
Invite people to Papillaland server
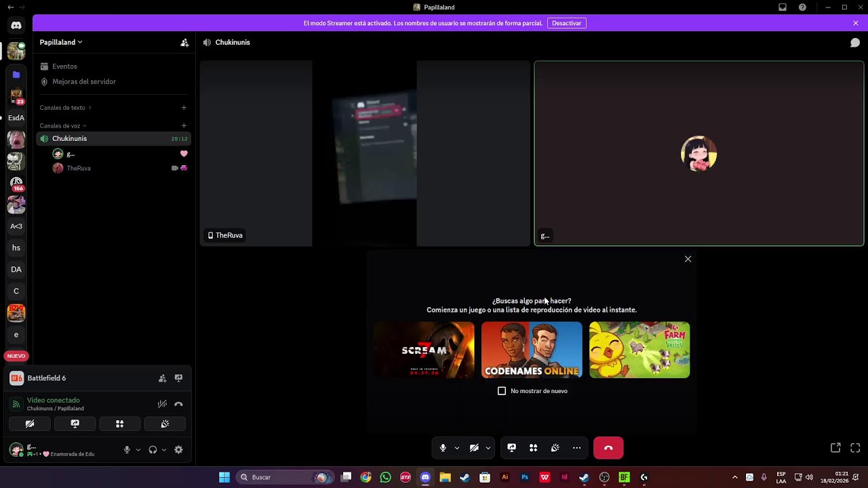(184, 42)
